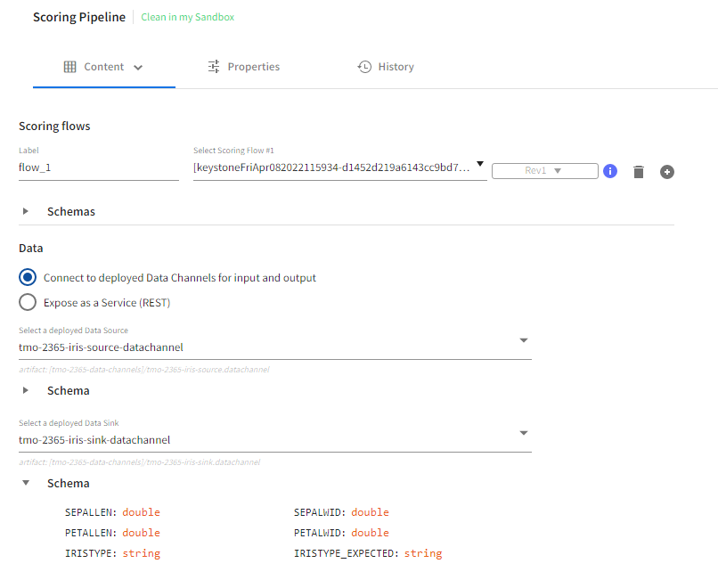
Task: Expand the Data Source Schema section
Action: 26,391
